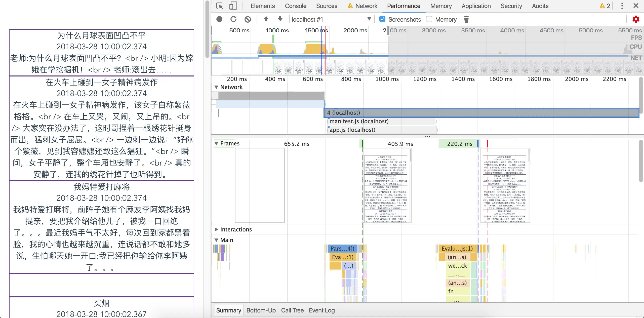Toggle the device toolbar icon
The image size is (644, 318).
[233, 6]
